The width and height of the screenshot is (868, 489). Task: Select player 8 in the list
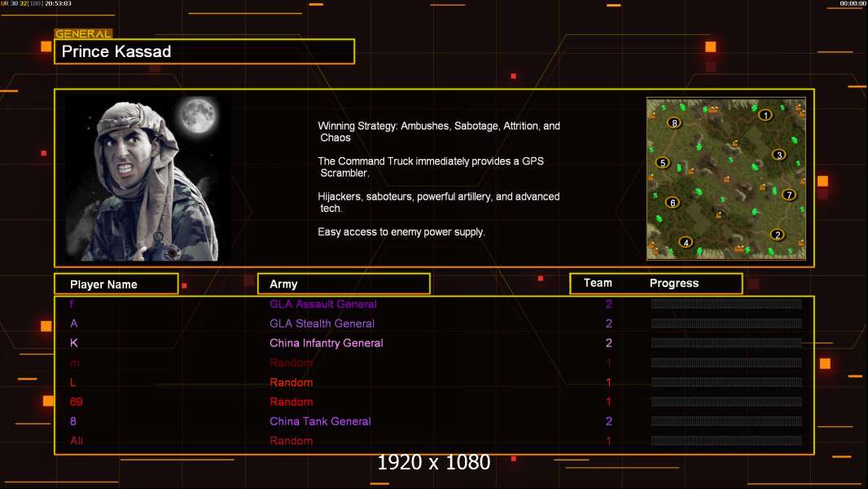(73, 421)
